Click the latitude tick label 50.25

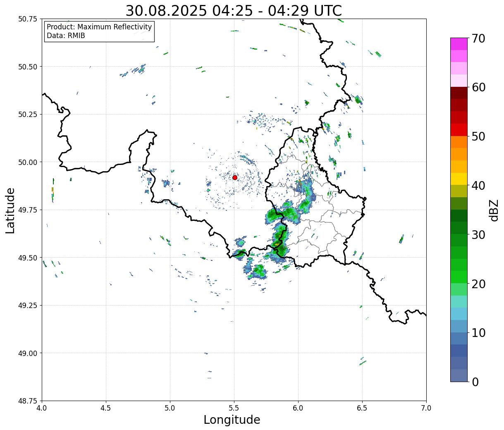pos(28,114)
